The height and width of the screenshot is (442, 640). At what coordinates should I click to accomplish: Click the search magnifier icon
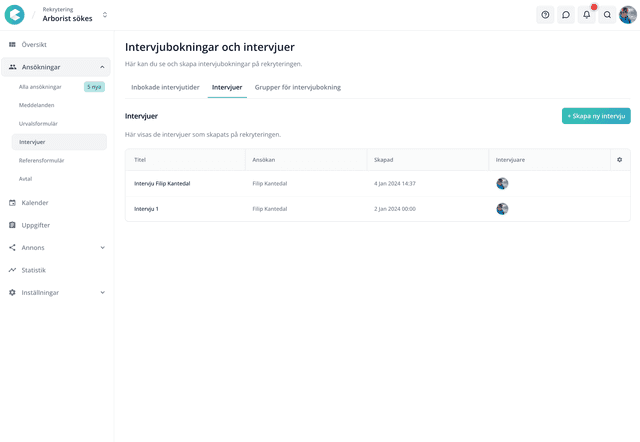[x=607, y=15]
